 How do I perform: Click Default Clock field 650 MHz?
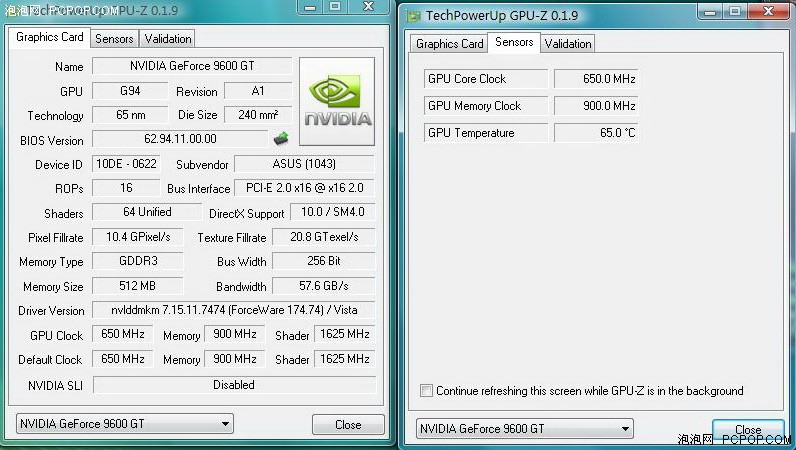(122, 359)
